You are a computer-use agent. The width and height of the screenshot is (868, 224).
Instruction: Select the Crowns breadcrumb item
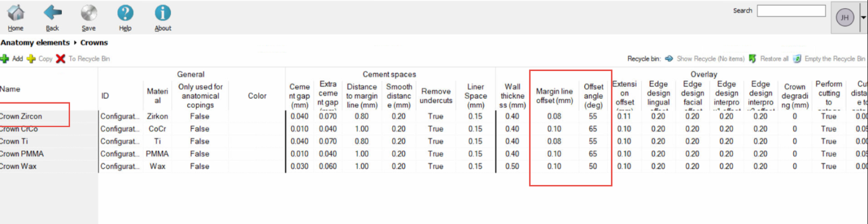tap(94, 42)
